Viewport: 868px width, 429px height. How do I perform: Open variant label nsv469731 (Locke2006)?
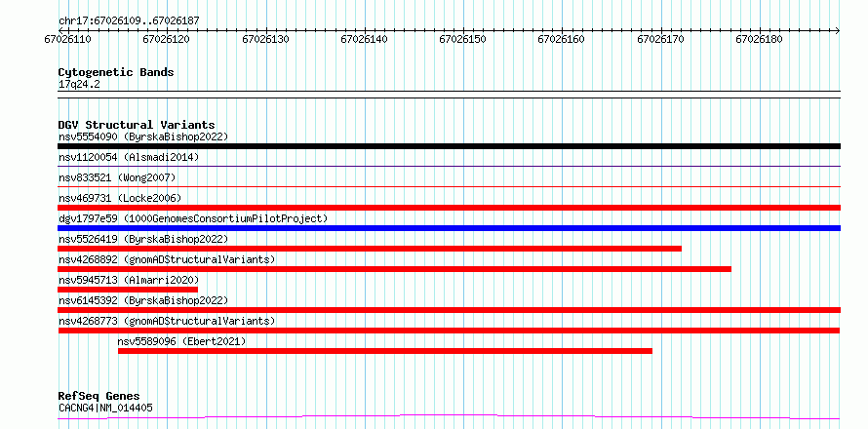click(x=120, y=198)
